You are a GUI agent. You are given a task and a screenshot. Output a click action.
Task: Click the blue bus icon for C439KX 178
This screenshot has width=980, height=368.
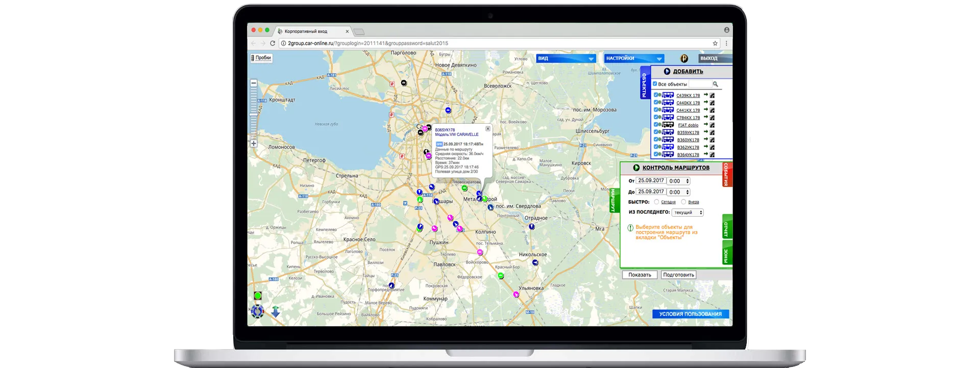[x=668, y=95]
